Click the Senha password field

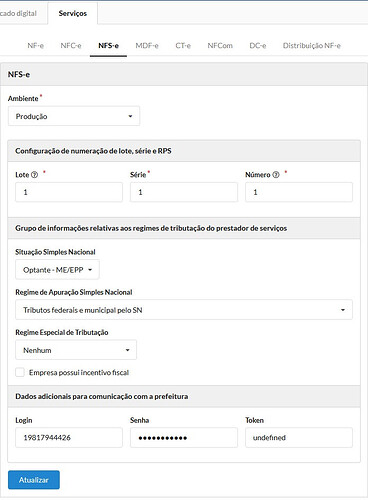184,437
